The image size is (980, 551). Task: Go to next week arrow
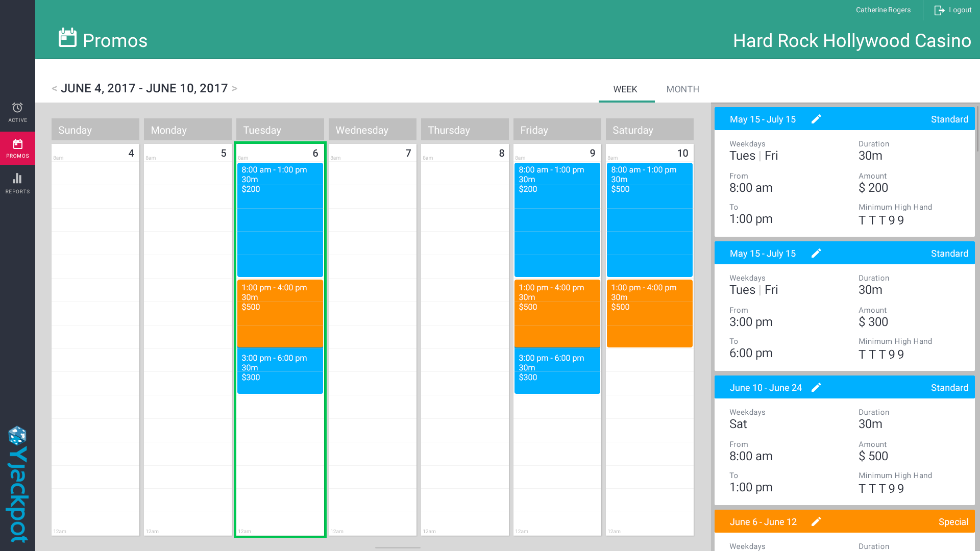click(x=234, y=88)
